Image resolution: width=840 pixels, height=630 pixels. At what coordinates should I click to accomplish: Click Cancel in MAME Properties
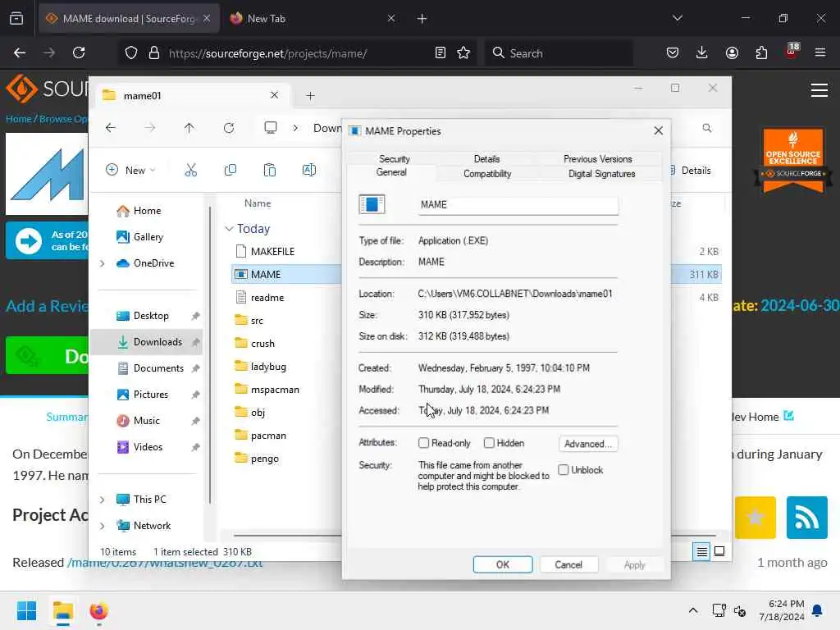pos(568,564)
